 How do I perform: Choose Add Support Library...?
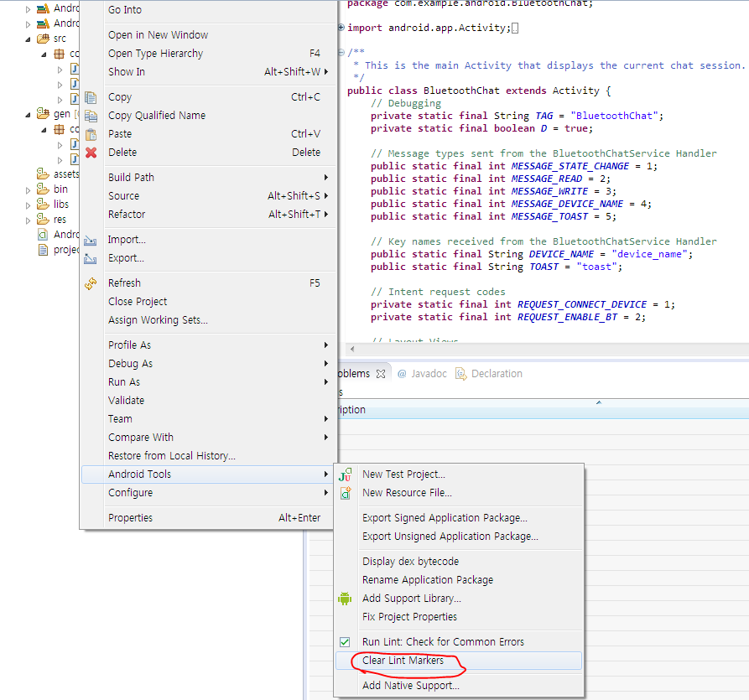[x=459, y=599]
